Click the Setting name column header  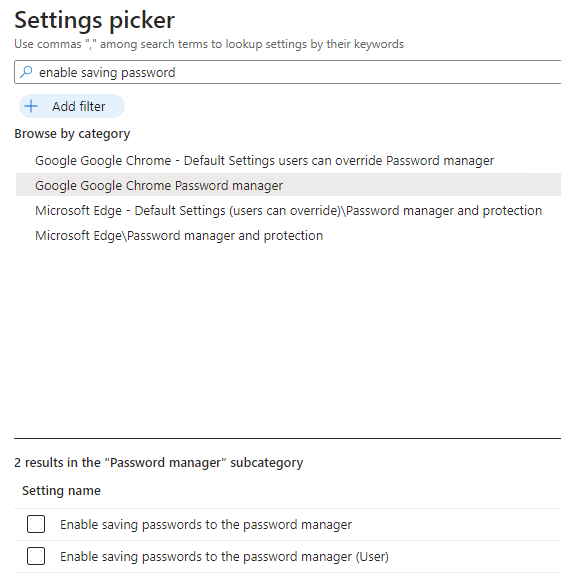point(62,490)
